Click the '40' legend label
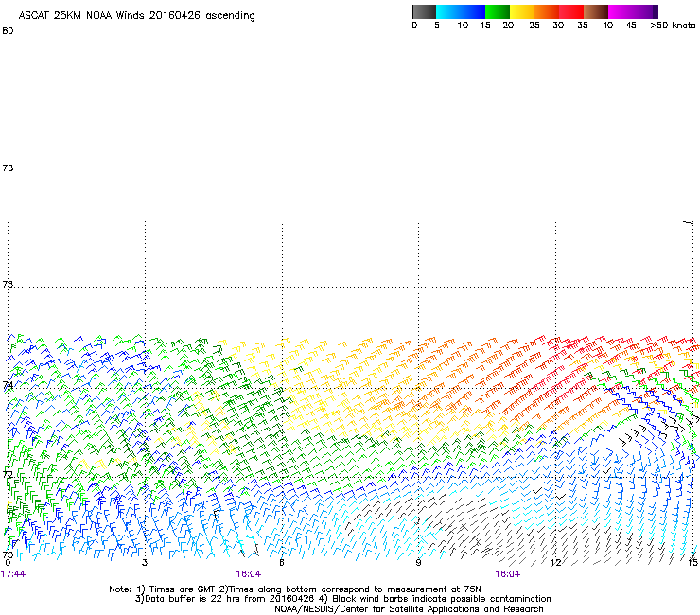Viewport: 700px width, 615px height. (607, 26)
